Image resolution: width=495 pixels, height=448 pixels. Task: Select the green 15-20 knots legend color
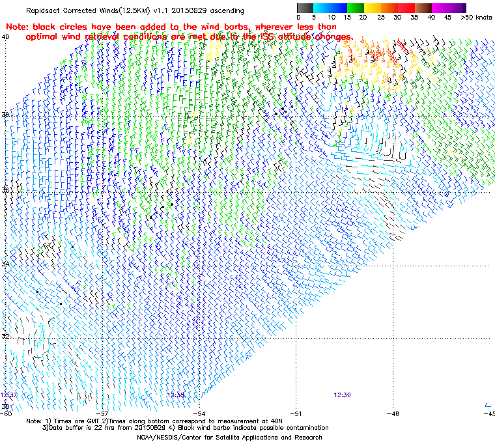356,8
